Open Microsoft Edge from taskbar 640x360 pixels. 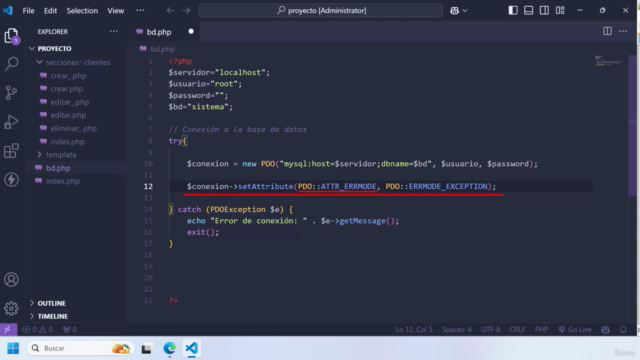[169, 348]
